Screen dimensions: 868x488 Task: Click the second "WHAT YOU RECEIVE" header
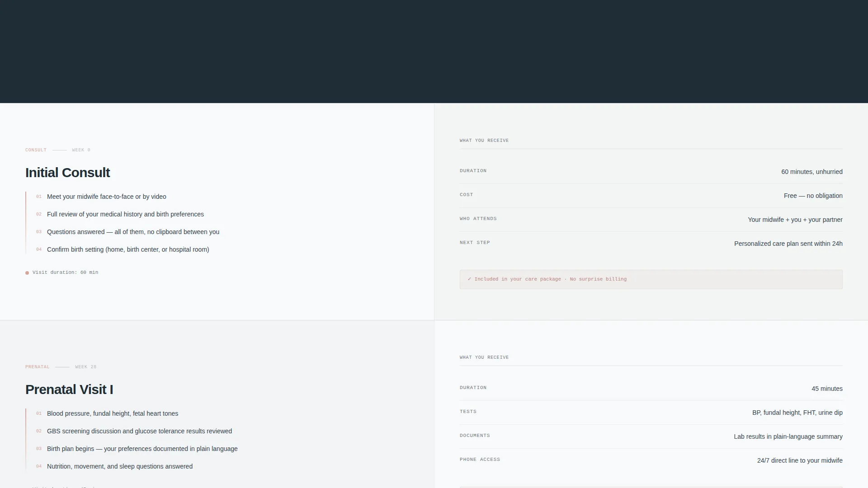click(484, 357)
